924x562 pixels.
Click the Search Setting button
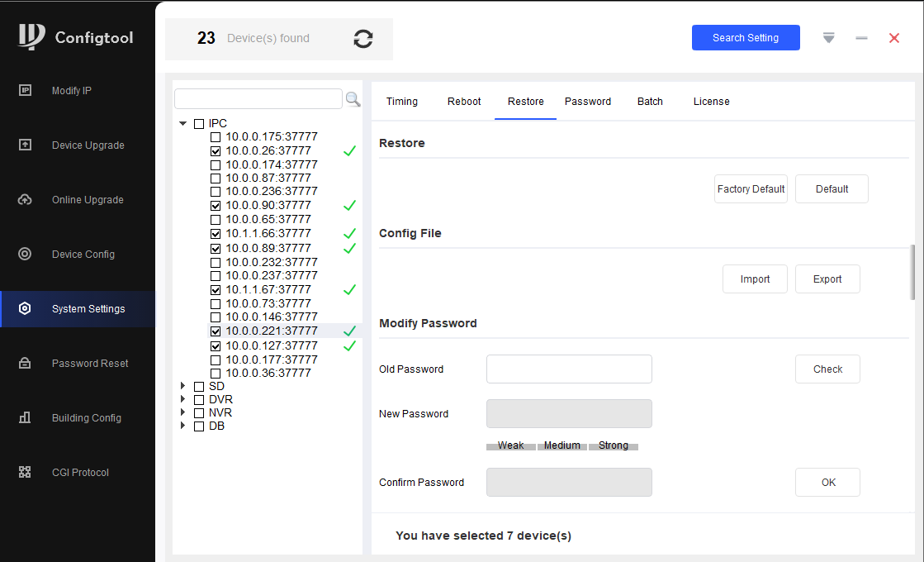point(746,38)
